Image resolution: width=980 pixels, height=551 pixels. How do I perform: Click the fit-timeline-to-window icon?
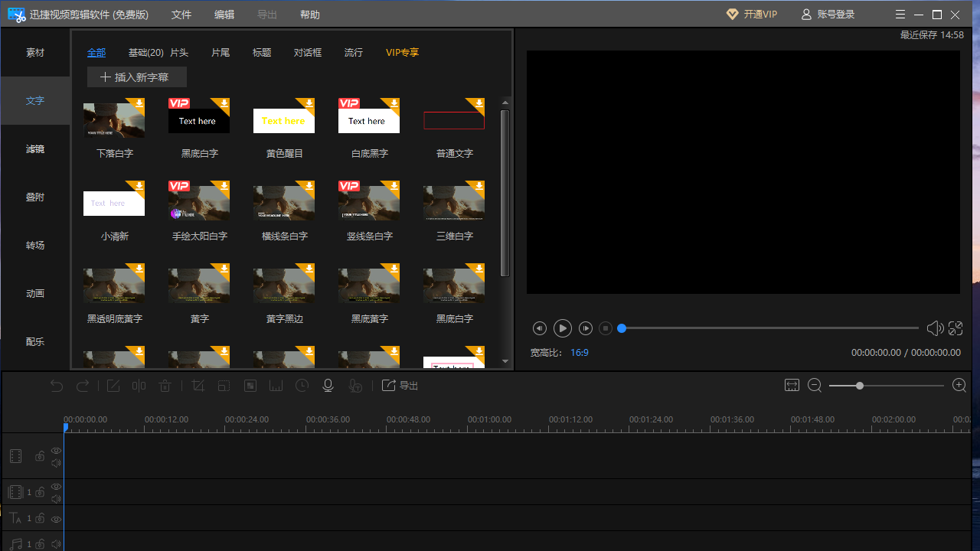(792, 386)
